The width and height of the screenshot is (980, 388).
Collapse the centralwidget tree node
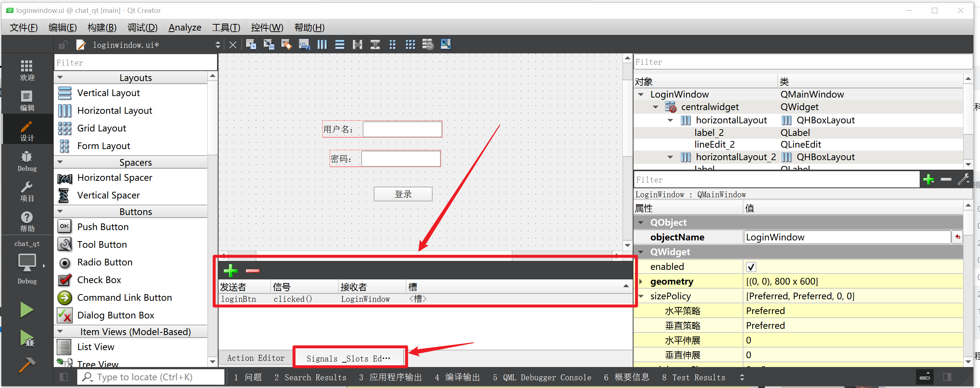pyautogui.click(x=655, y=107)
